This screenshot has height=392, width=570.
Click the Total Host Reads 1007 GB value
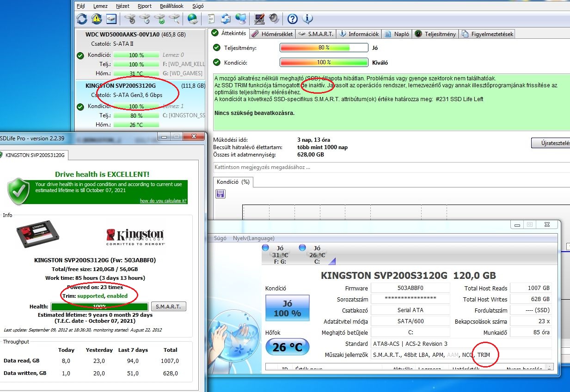[x=531, y=288]
